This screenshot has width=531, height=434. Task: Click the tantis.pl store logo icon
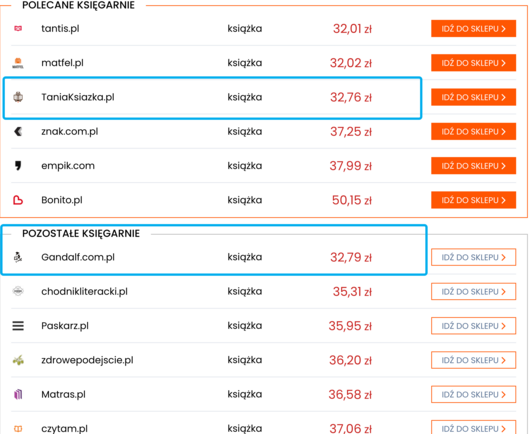[x=18, y=28]
